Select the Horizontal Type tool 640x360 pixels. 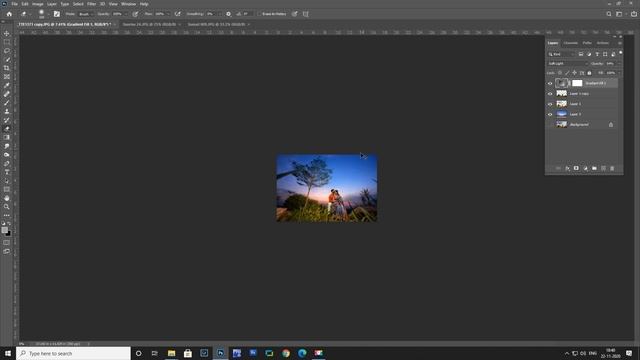(7, 172)
